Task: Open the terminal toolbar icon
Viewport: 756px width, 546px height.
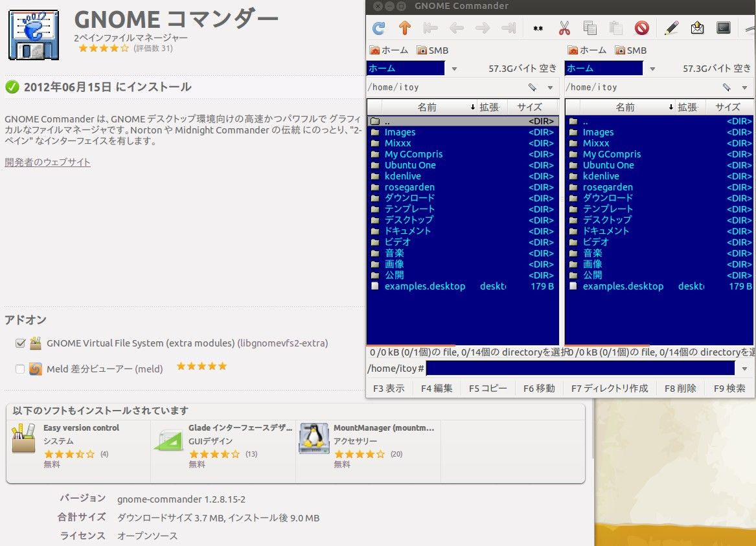Action: coord(723,28)
